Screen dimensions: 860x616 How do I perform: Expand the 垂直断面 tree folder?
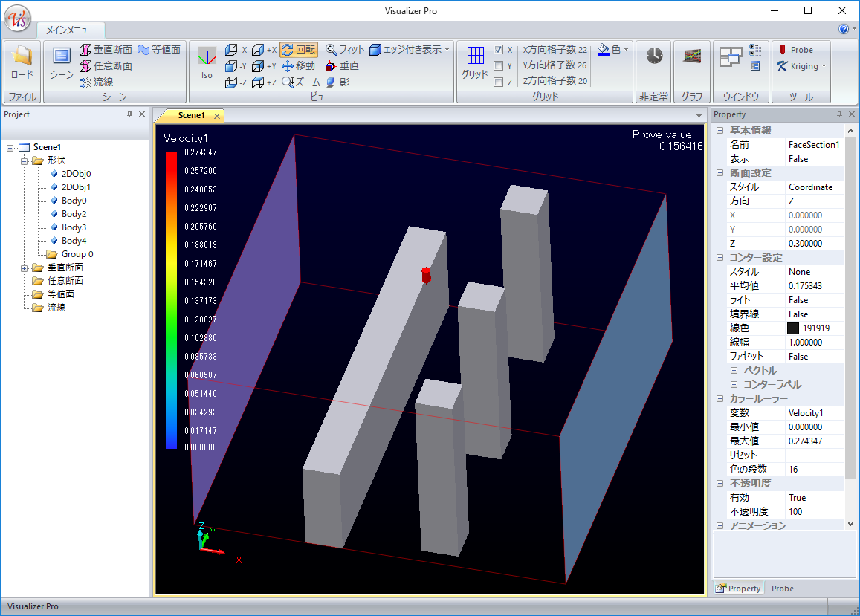(25, 268)
